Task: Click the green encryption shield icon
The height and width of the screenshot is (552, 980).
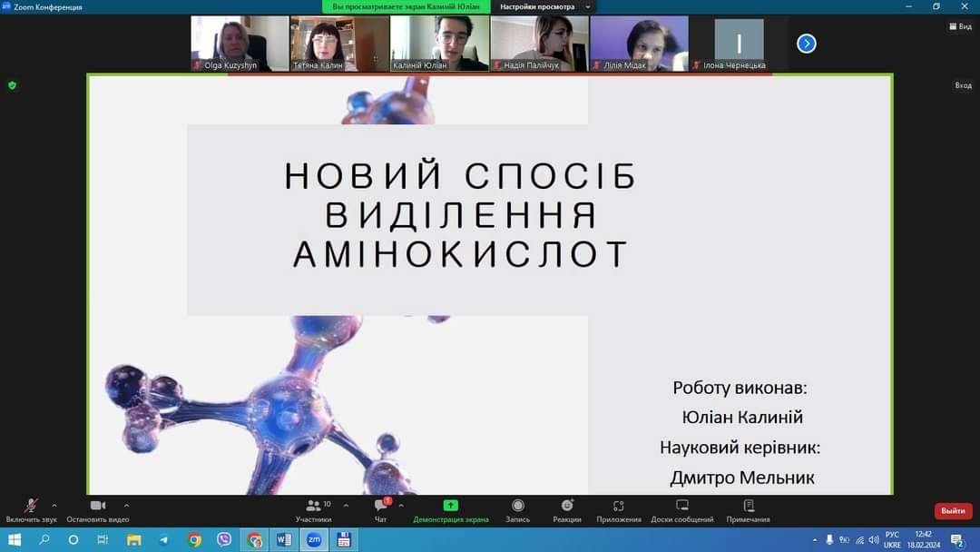Action: [x=12, y=85]
